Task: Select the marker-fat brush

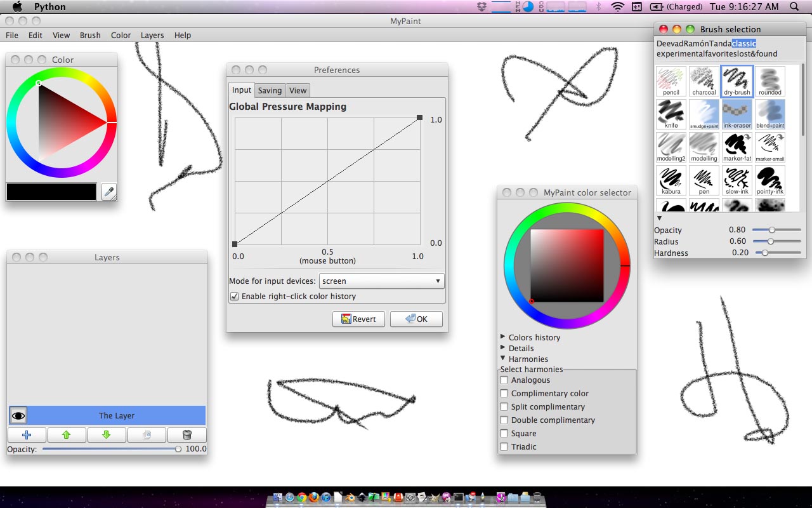Action: (737, 147)
